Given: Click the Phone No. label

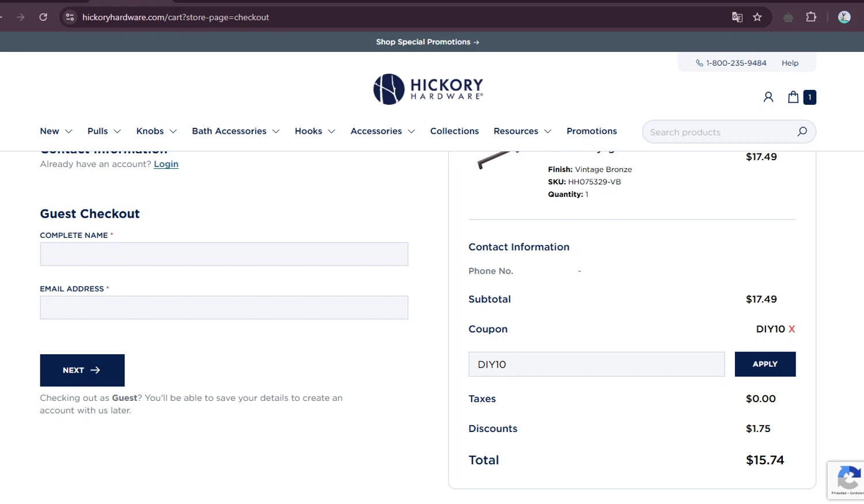Looking at the screenshot, I should (491, 271).
